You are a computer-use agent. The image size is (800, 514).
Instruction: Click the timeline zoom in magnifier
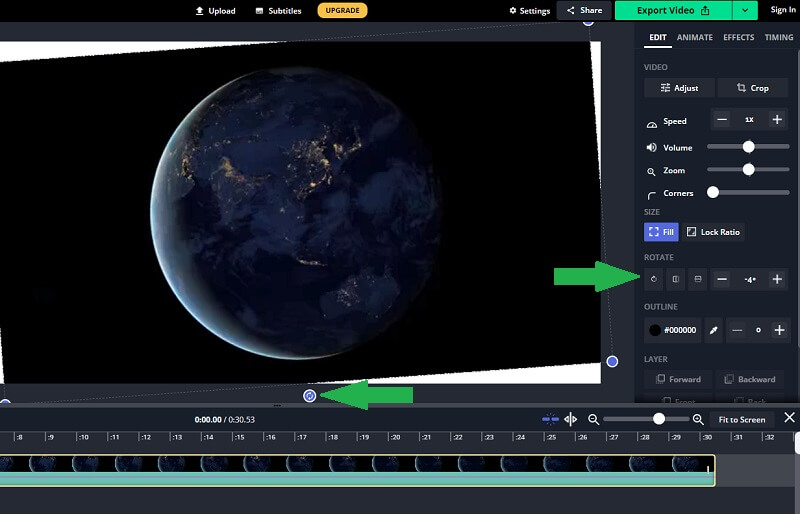[x=698, y=419]
